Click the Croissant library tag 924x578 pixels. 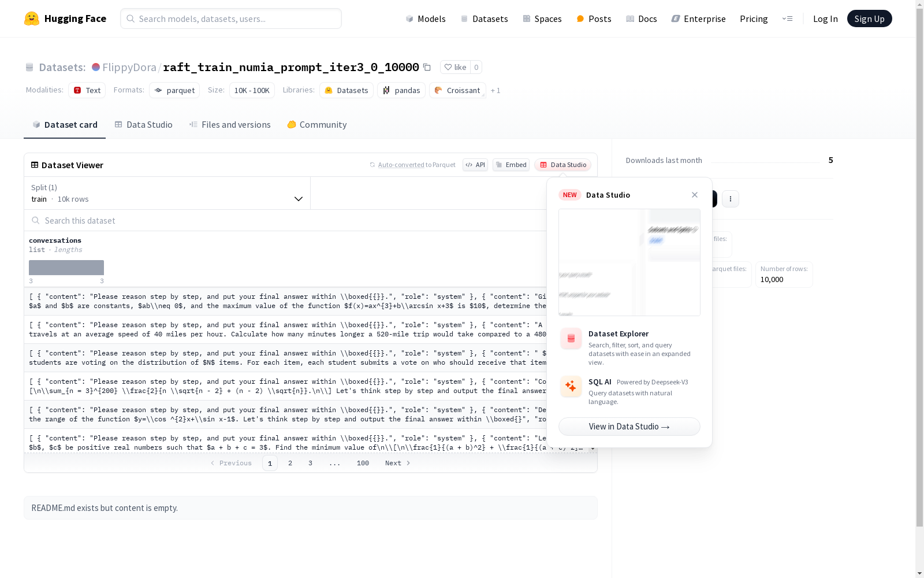457,90
